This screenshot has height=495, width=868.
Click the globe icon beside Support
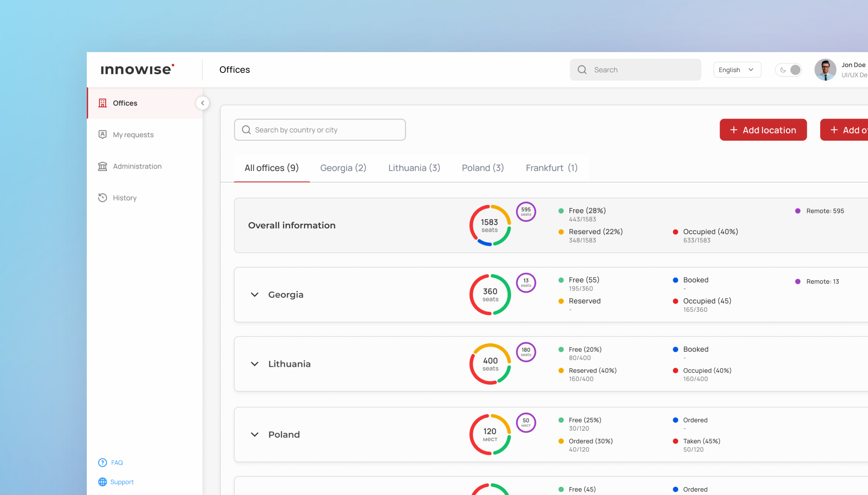click(102, 482)
